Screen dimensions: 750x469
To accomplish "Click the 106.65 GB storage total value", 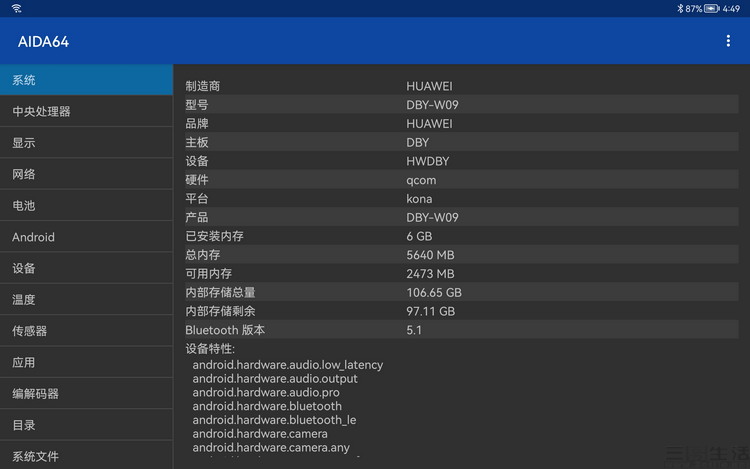I will 434,292.
